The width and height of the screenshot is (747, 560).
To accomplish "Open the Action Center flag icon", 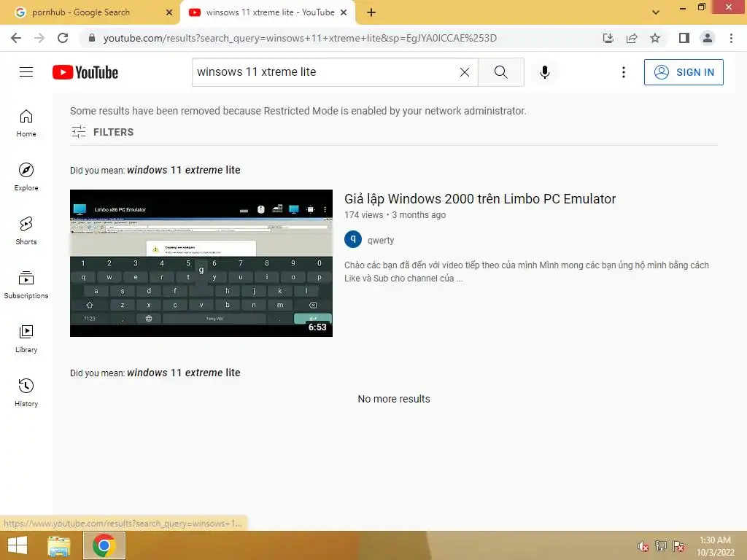I will (x=678, y=546).
